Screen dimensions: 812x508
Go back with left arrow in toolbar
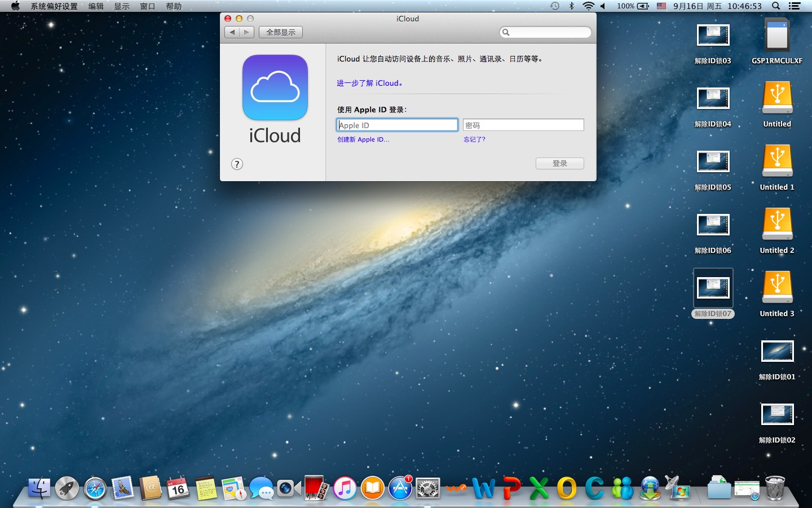(232, 32)
